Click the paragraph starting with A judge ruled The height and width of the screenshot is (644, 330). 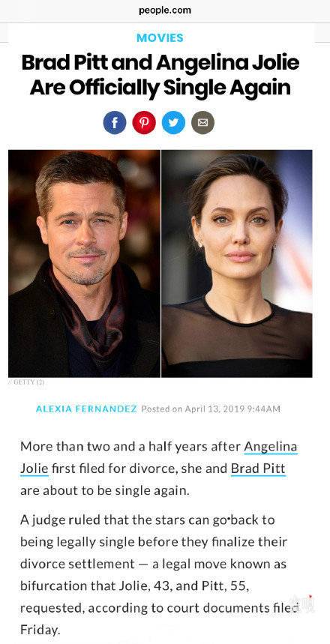154,575
